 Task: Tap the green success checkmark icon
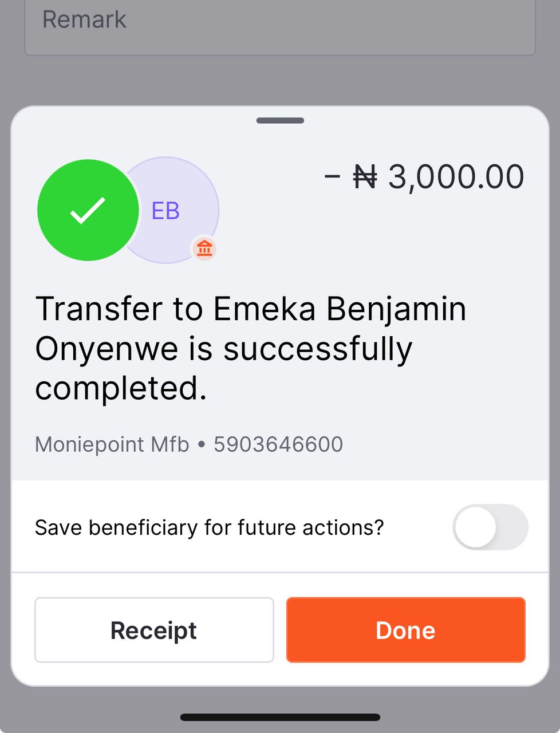(x=88, y=210)
